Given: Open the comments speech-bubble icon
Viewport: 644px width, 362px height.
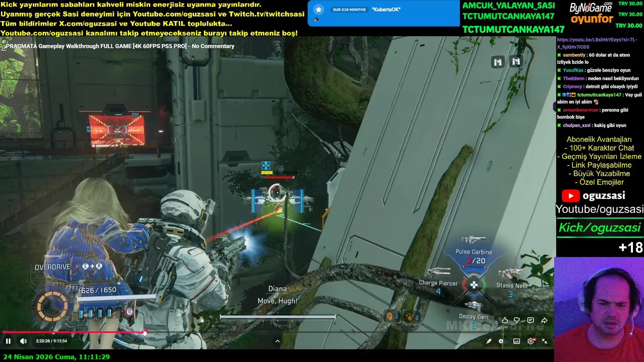Looking at the screenshot, I should point(530,320).
